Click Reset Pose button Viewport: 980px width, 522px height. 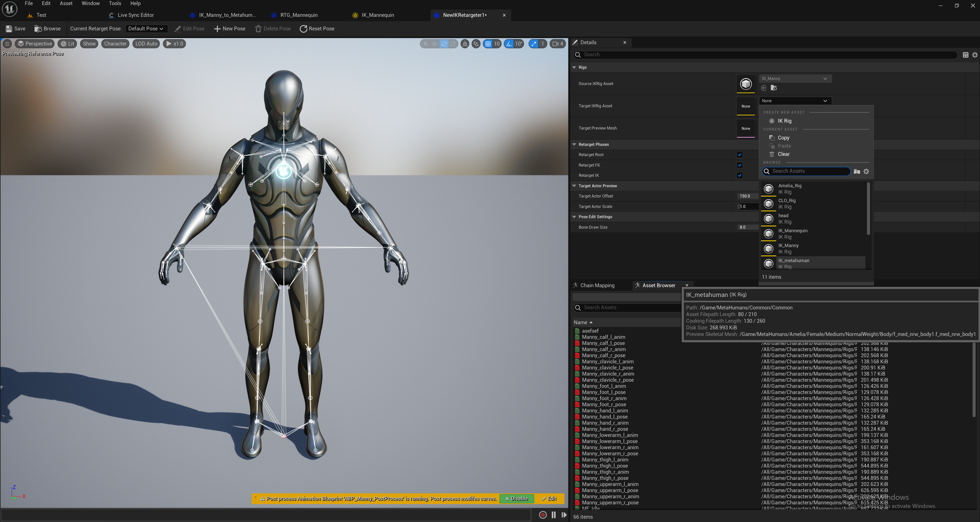pos(317,29)
